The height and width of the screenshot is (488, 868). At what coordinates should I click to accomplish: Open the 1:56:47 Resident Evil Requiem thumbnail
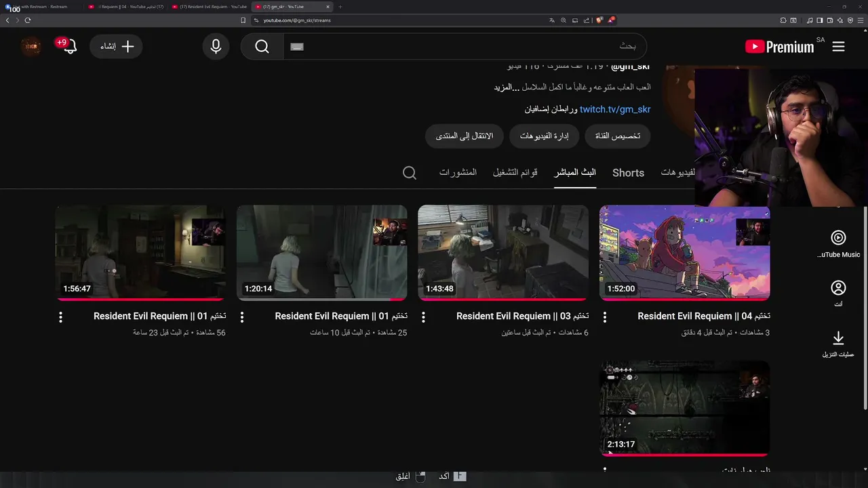click(x=140, y=253)
